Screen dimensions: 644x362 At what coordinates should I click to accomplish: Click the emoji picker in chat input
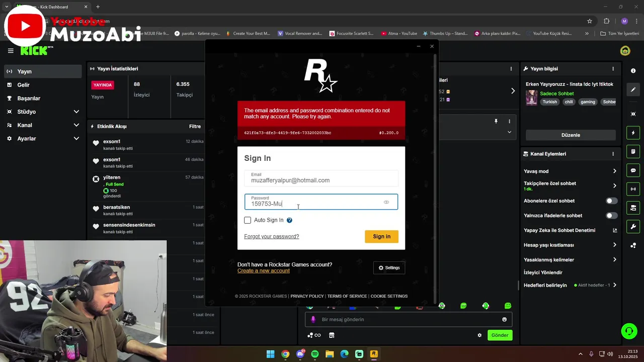point(504,319)
